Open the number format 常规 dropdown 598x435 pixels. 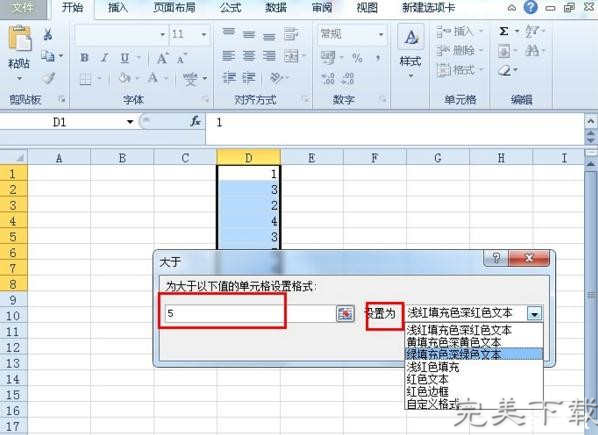pos(381,34)
